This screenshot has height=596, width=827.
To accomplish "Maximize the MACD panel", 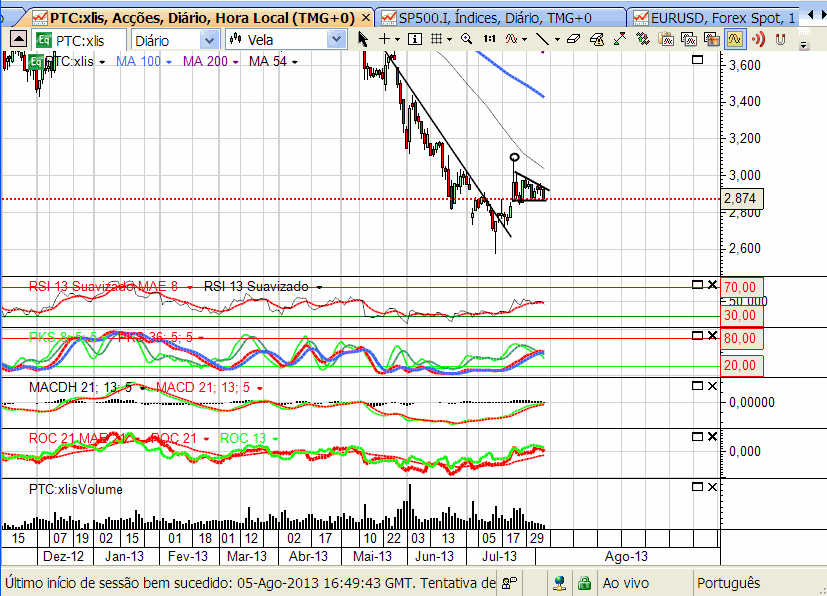I will pyautogui.click(x=697, y=386).
